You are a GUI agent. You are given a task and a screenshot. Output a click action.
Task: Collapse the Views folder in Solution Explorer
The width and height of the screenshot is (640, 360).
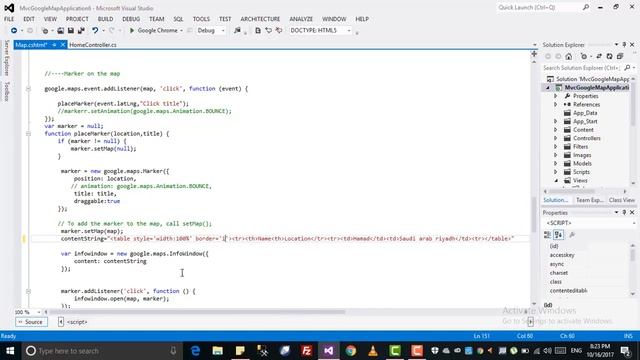pos(556,180)
